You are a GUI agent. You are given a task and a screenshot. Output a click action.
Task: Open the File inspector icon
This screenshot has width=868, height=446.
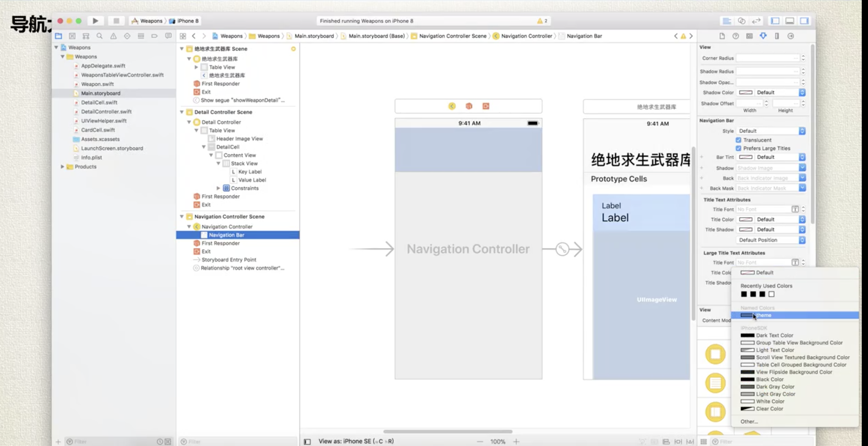722,36
